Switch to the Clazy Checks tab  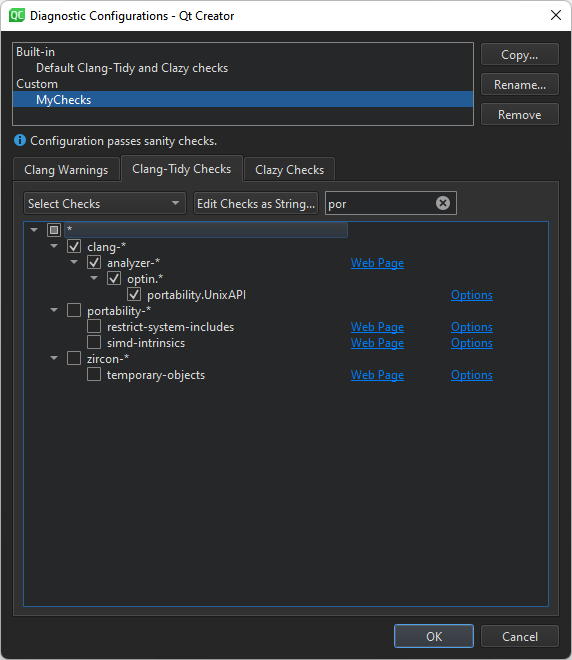(x=290, y=170)
